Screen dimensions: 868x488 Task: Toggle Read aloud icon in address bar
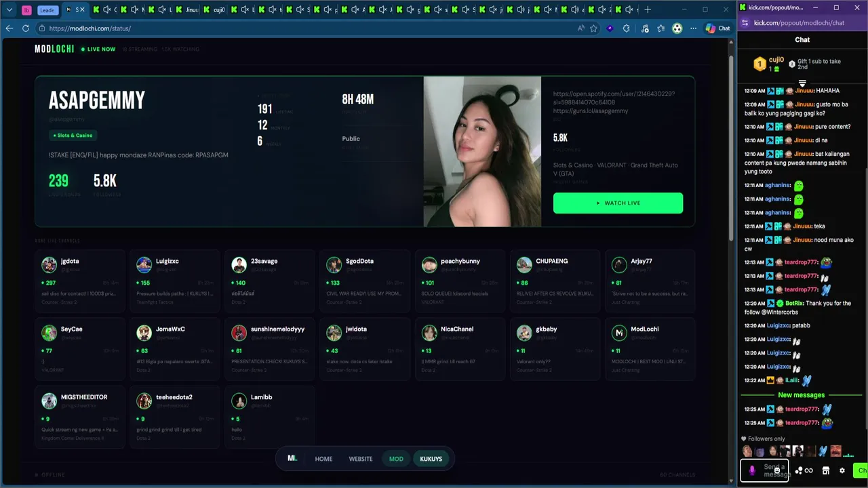point(580,28)
